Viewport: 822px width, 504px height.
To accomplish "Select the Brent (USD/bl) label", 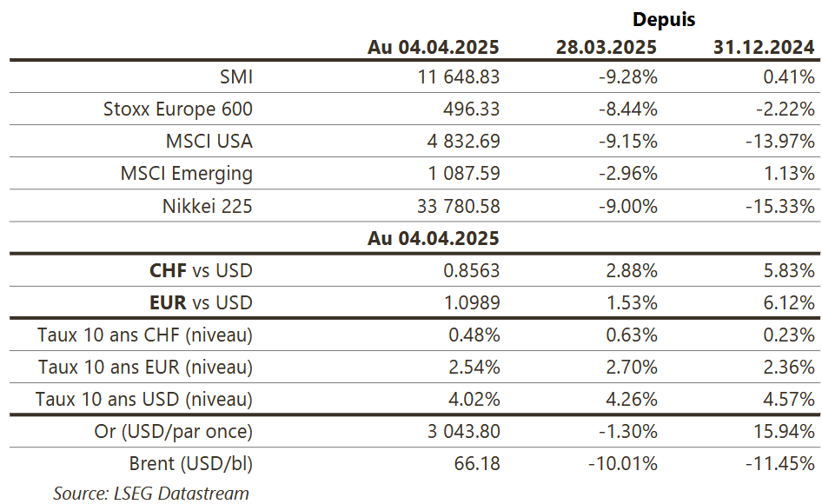I will tap(191, 463).
